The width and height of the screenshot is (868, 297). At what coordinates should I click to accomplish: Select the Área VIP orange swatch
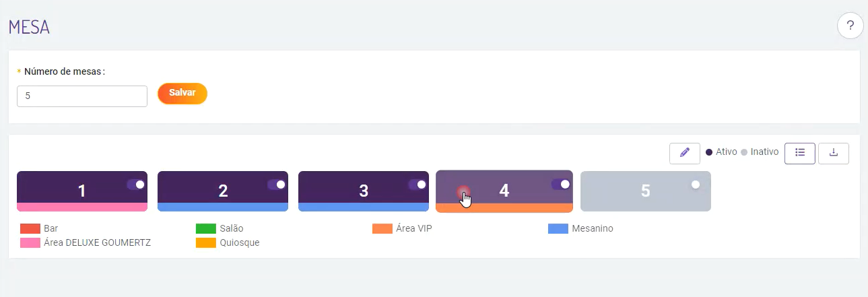pyautogui.click(x=382, y=229)
